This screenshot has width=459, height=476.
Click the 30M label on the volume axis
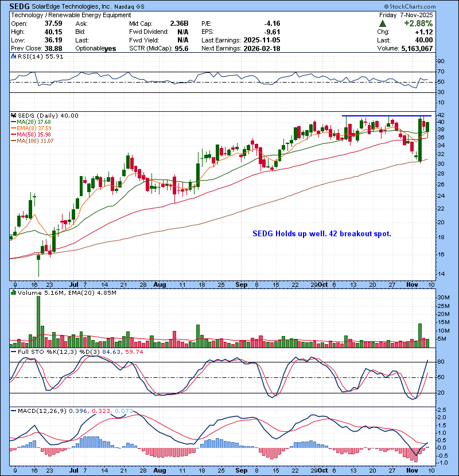(443, 298)
